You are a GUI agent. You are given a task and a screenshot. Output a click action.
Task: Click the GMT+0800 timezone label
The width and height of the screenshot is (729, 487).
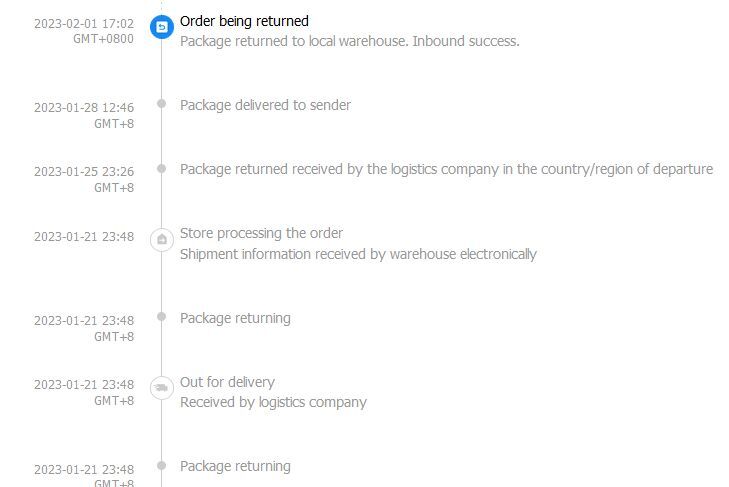click(x=103, y=39)
